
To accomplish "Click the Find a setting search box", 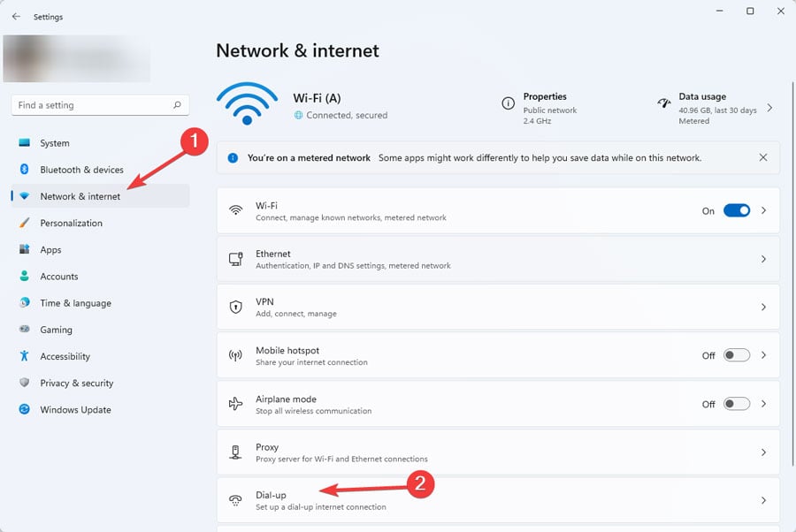I will pos(88,105).
